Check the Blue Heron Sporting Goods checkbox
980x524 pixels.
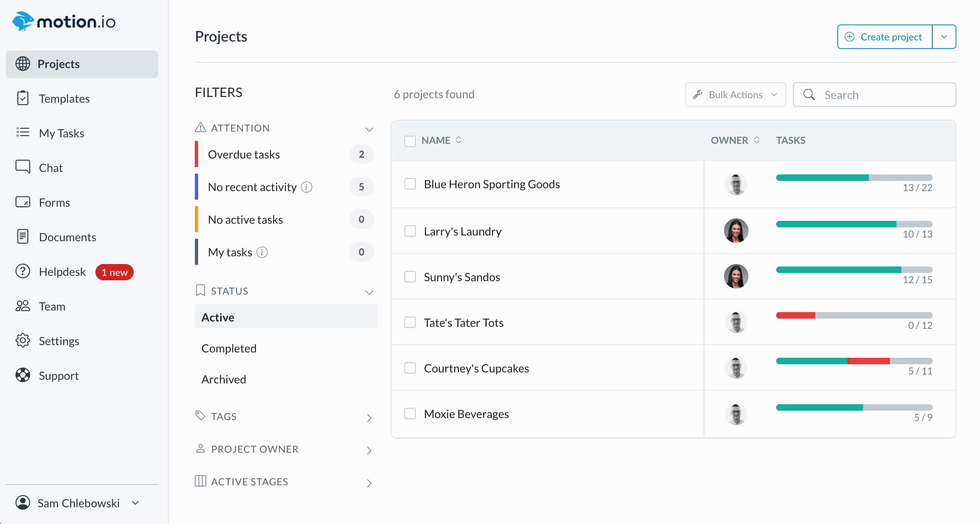pos(410,184)
